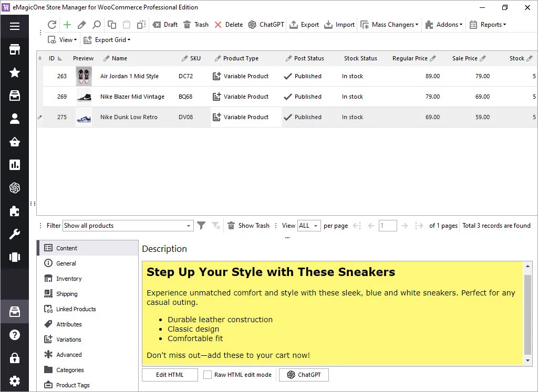Open product search via the magnifier icon
This screenshot has width=538, height=392.
click(x=96, y=24)
